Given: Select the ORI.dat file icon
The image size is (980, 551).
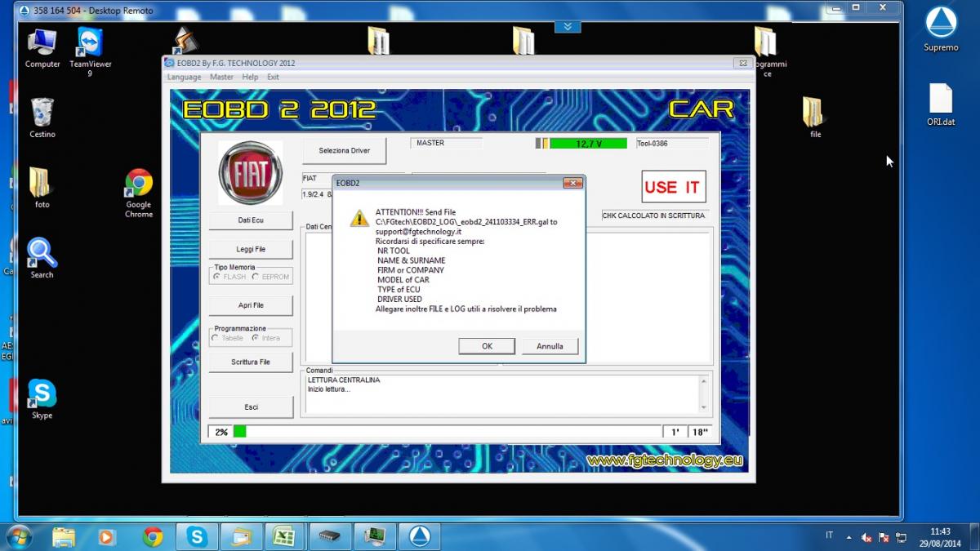Looking at the screenshot, I should click(x=941, y=104).
